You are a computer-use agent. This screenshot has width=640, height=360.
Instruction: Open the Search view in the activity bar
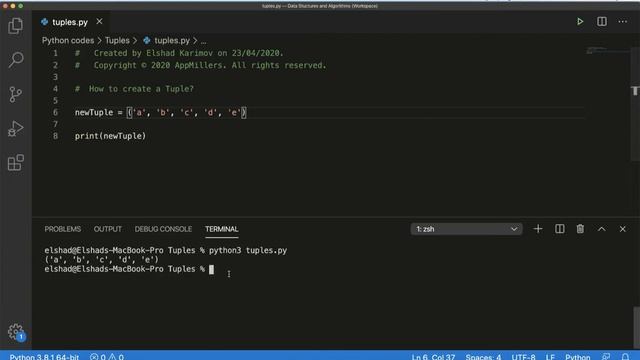(16, 60)
